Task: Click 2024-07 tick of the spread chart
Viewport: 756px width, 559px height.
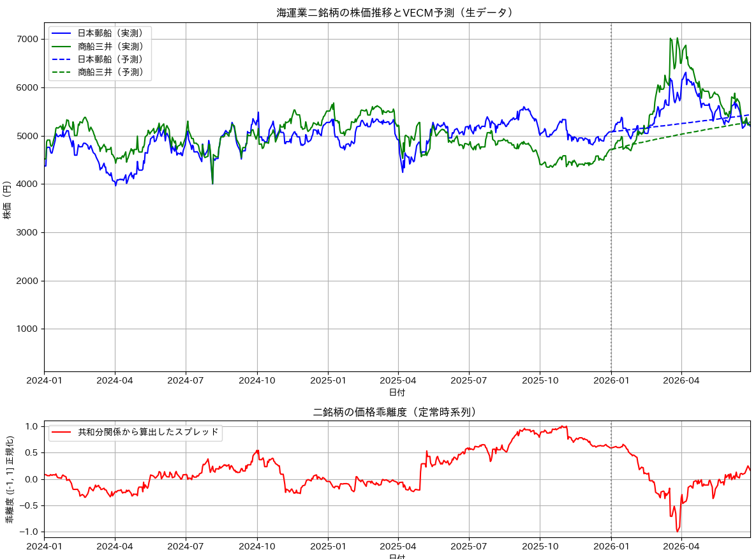Action: (186, 546)
